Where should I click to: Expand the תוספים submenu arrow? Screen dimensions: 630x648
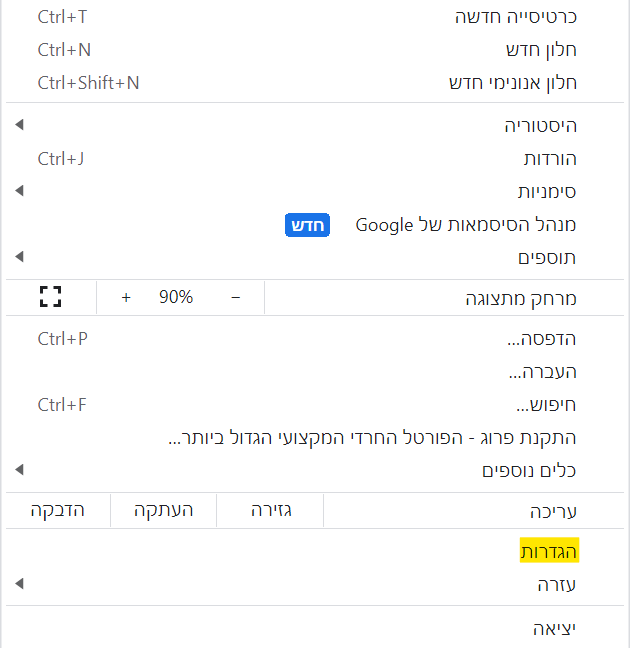point(19,257)
